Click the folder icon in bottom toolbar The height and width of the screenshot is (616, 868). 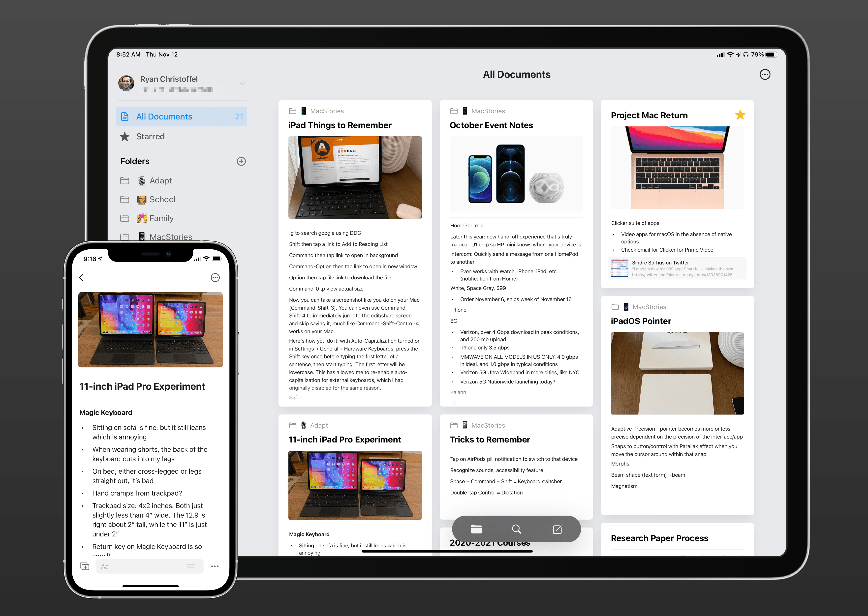coord(476,529)
